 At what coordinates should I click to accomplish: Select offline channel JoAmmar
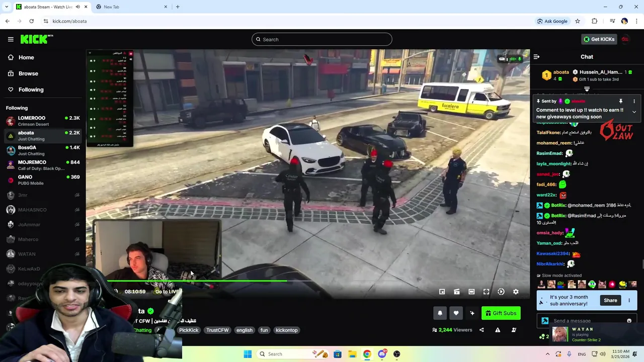(43, 225)
